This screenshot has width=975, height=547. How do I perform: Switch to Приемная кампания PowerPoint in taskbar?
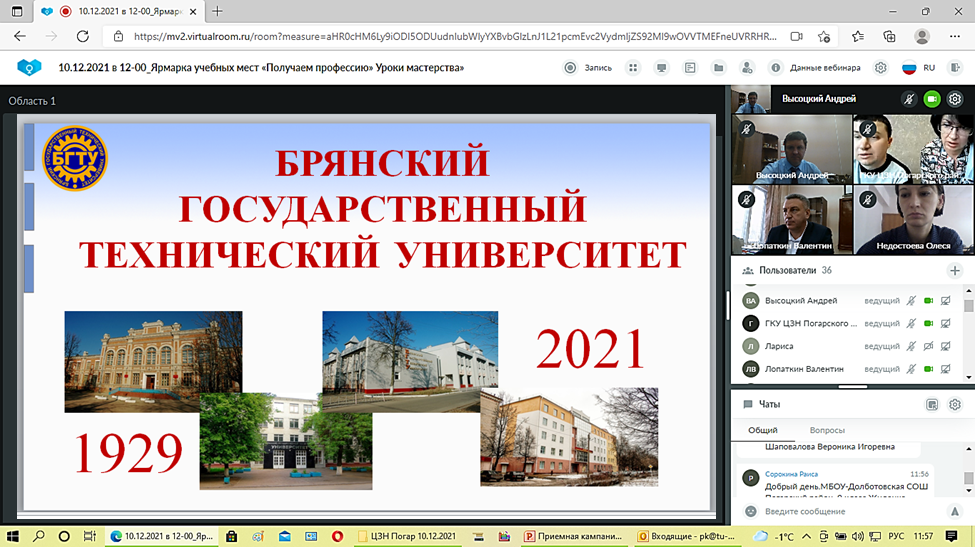tap(573, 536)
